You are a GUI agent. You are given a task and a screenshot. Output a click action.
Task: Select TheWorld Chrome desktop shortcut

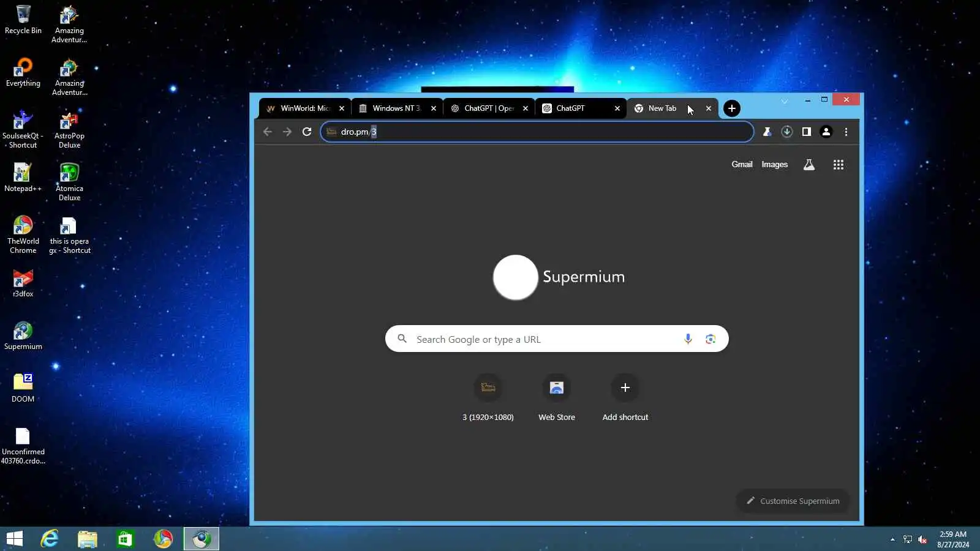click(x=23, y=234)
